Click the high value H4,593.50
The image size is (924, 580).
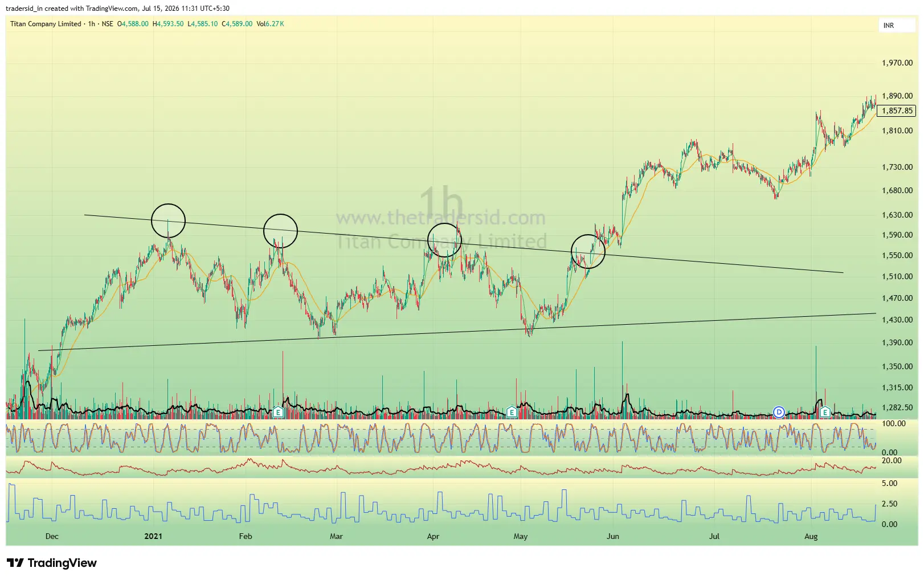point(168,24)
